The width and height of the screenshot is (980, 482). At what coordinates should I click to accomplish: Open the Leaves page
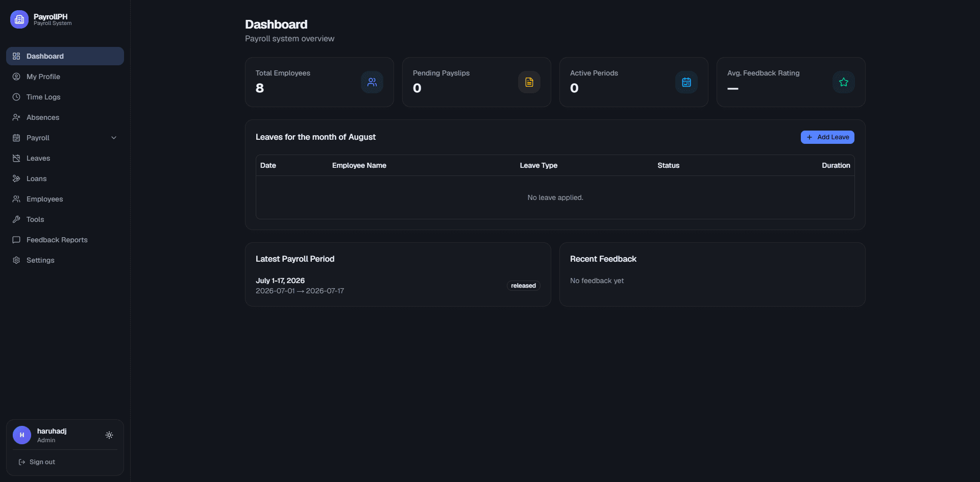(65, 158)
